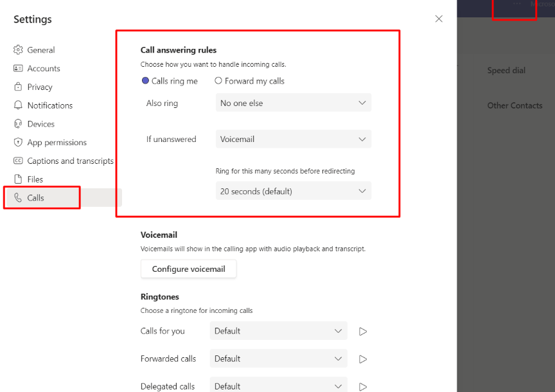Expand the Also ring dropdown
Viewport: 555px width, 392px height.
(x=294, y=103)
